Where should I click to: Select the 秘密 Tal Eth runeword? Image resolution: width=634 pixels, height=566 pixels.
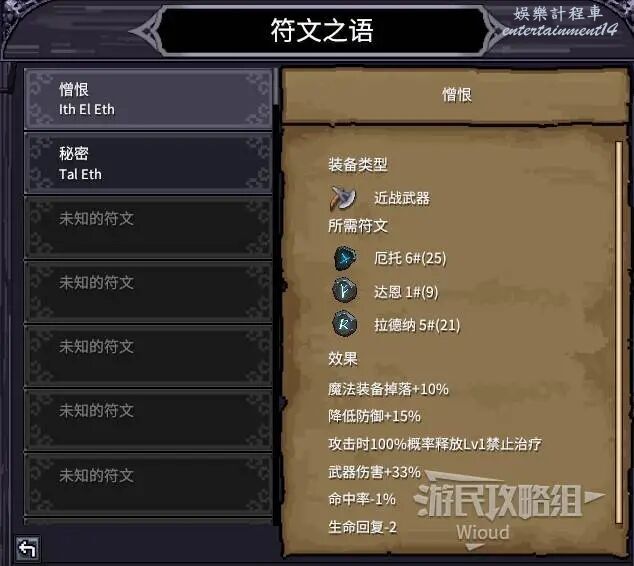(148, 163)
